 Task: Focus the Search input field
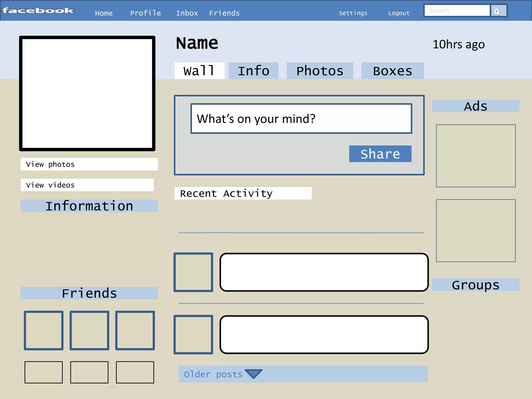tap(457, 11)
